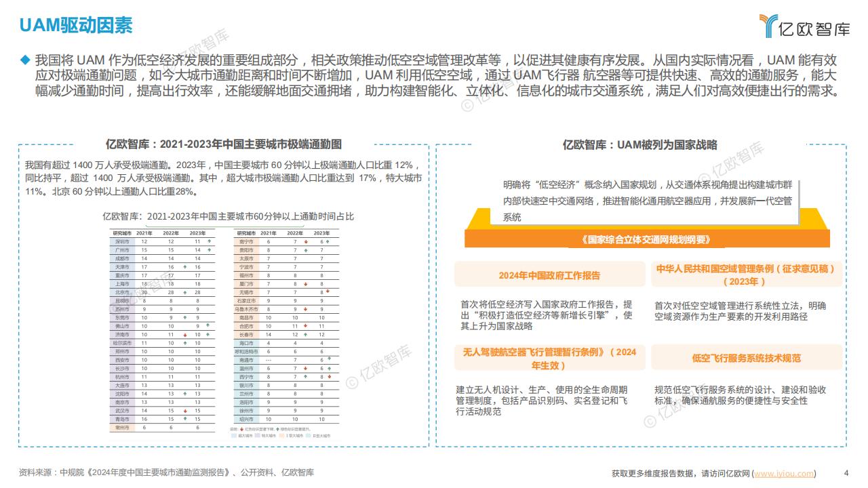Select the 低空飞行服务系统技术规范 box

click(746, 358)
